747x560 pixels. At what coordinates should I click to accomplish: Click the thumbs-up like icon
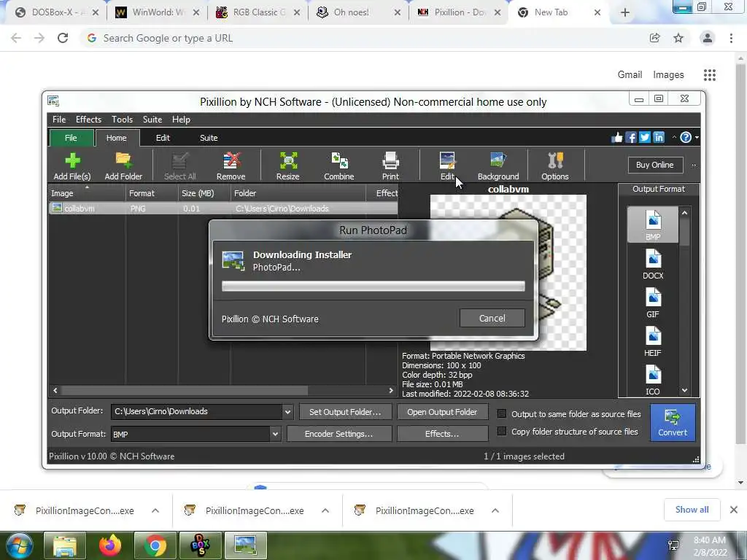click(617, 138)
